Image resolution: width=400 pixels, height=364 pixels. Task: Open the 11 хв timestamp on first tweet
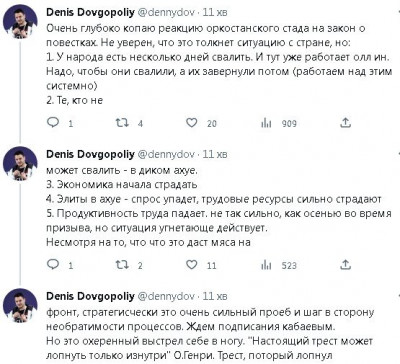pyautogui.click(x=215, y=12)
